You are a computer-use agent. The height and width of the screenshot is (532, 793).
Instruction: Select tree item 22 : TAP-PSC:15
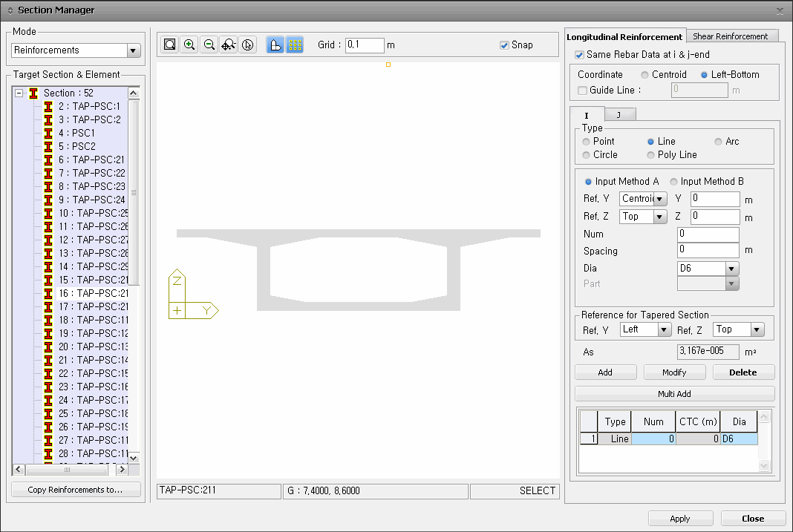[x=93, y=373]
